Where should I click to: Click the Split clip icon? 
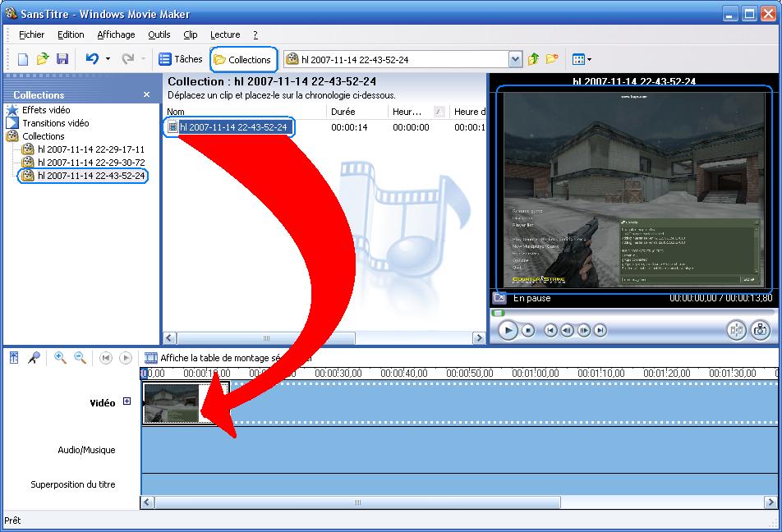pos(736,330)
